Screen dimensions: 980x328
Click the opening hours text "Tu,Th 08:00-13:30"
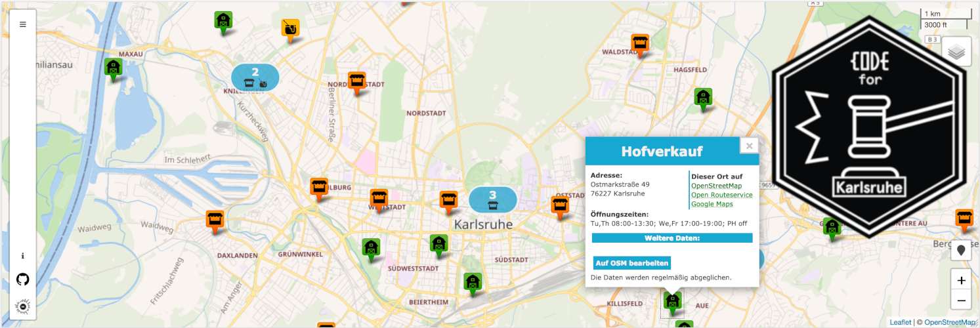620,224
